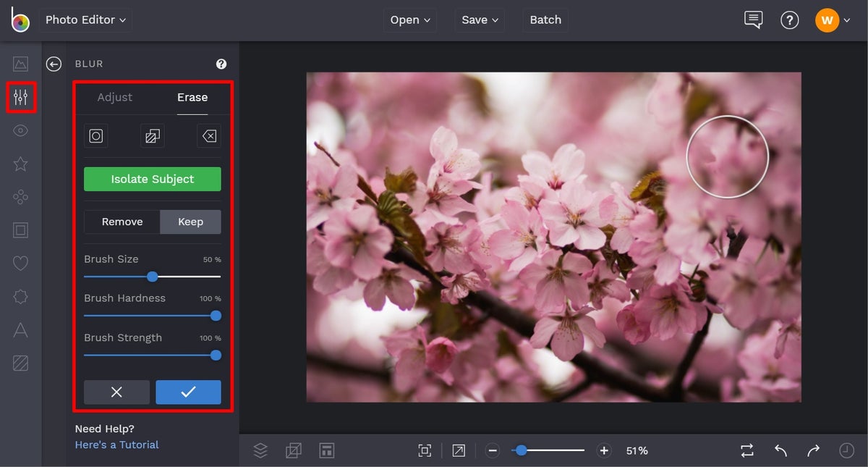Click the redo arrow icon
The width and height of the screenshot is (868, 467).
(814, 450)
